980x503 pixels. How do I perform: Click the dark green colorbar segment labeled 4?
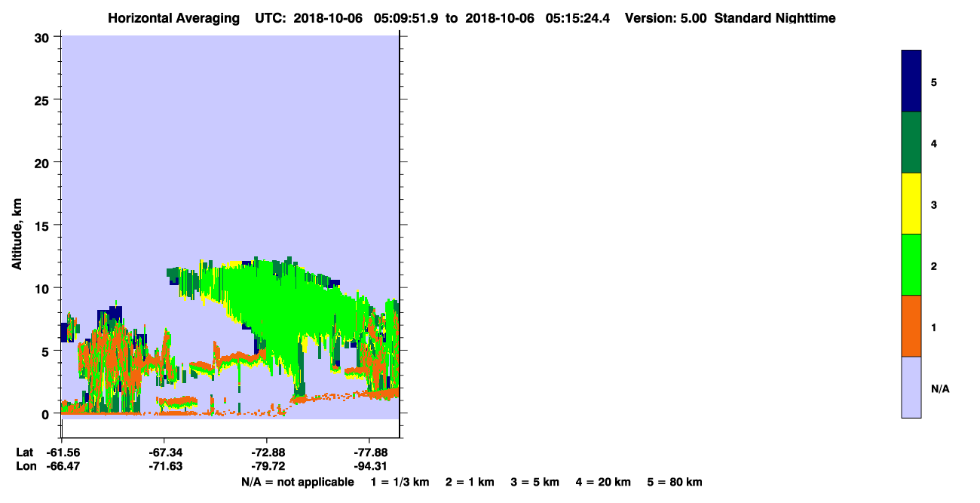911,143
